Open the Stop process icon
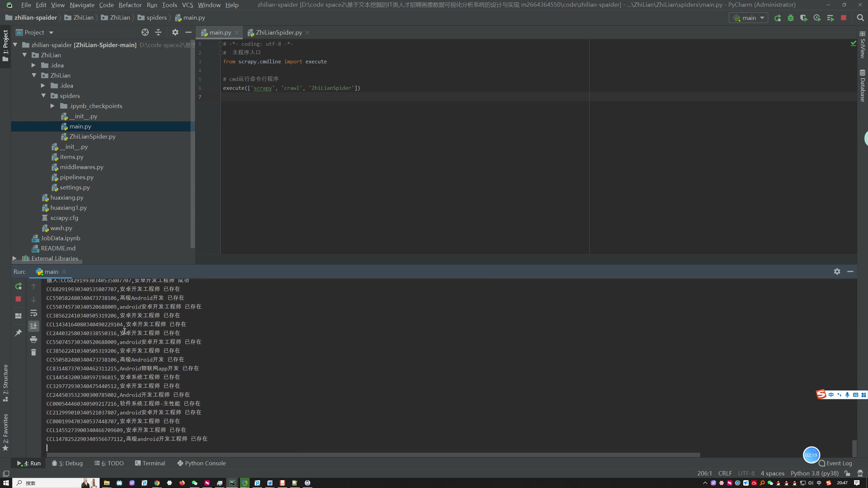Viewport: 868px width, 488px height. (x=18, y=298)
